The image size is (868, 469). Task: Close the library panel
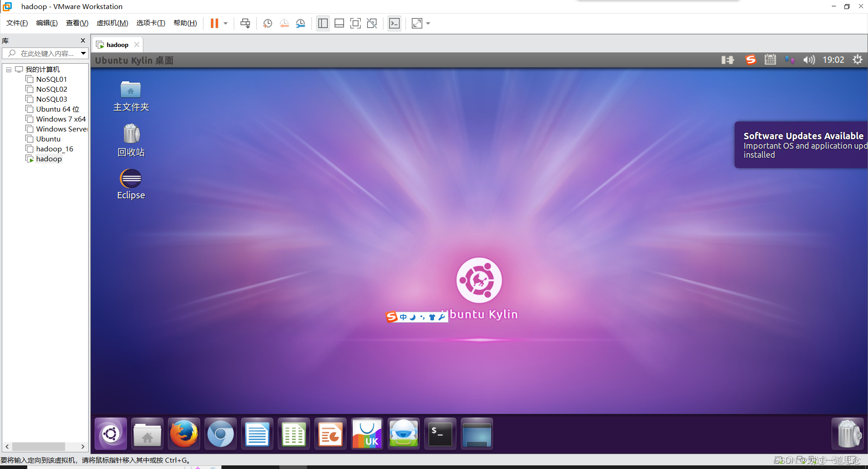point(83,40)
